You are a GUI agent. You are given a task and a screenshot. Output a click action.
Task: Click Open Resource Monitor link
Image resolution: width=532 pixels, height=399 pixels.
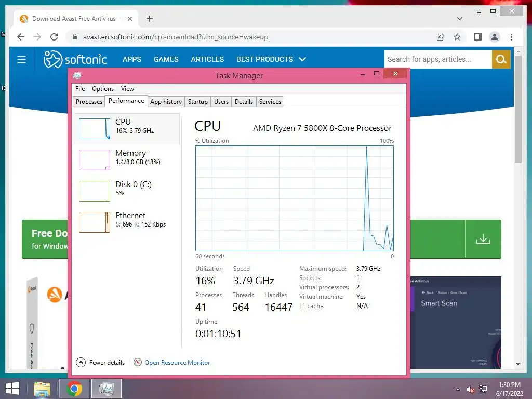click(177, 362)
